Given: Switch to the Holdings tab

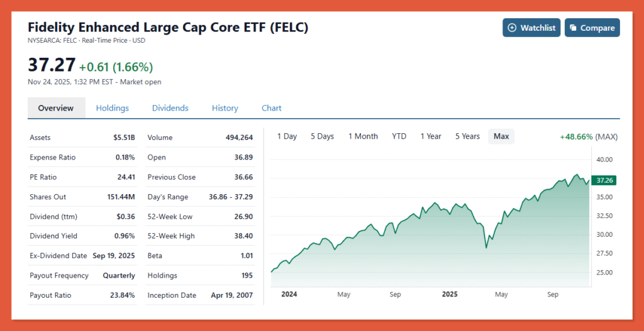Looking at the screenshot, I should 112,108.
